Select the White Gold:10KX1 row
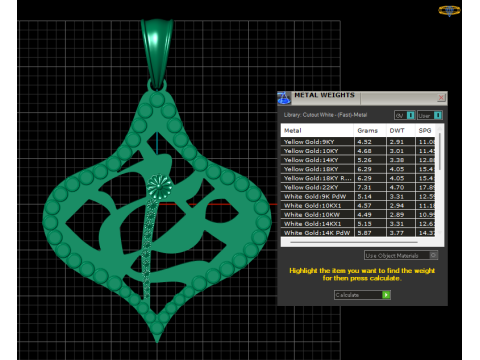The width and height of the screenshot is (480, 360). pyautogui.click(x=358, y=205)
